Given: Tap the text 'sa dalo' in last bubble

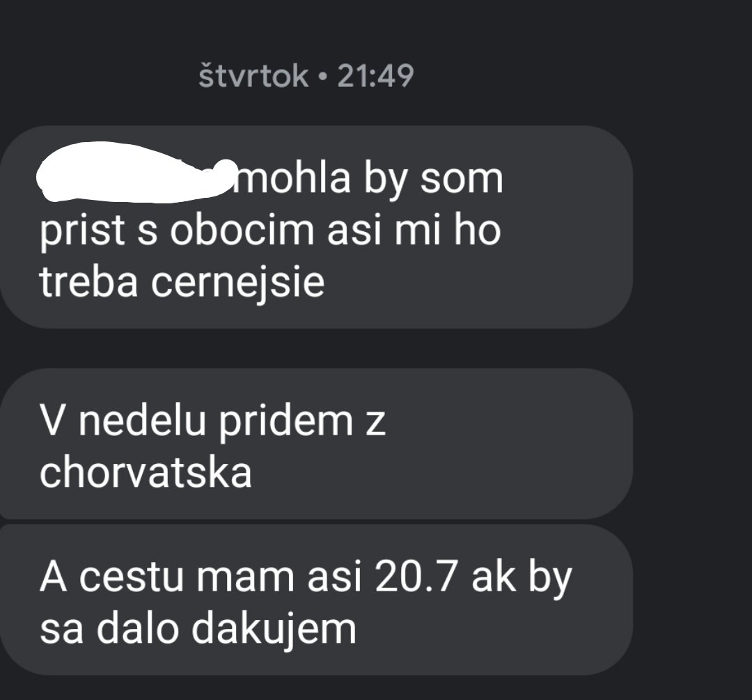Looking at the screenshot, I should [109, 629].
